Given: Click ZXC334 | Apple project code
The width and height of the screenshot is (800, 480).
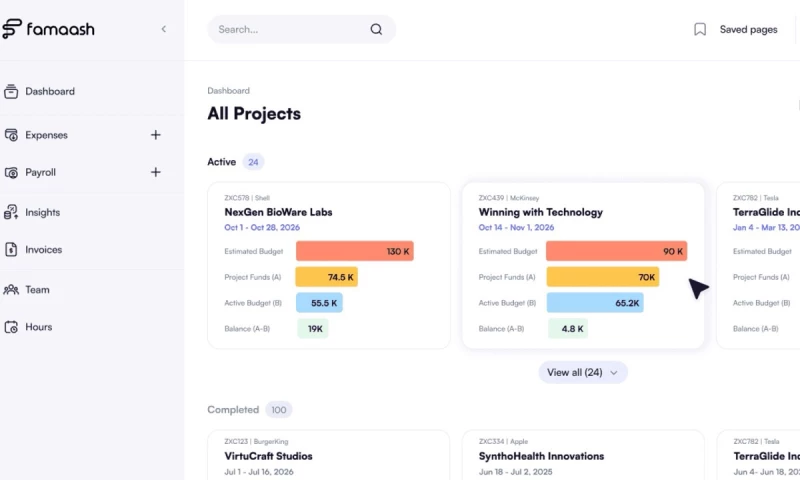Looking at the screenshot, I should [503, 442].
